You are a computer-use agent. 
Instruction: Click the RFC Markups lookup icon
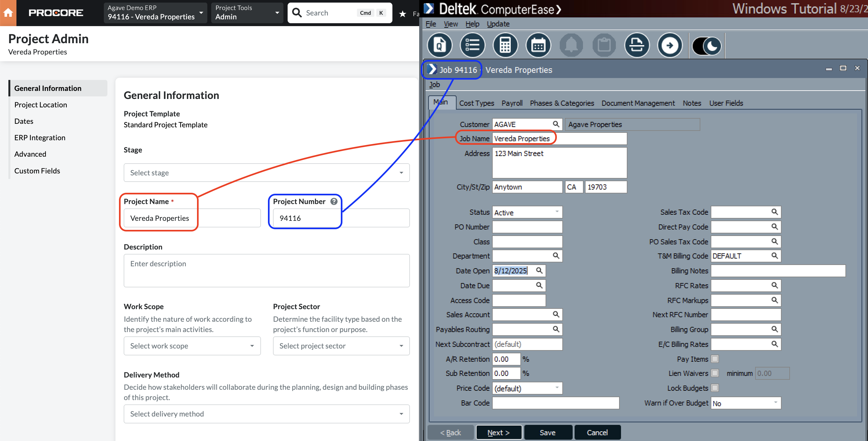(x=774, y=300)
